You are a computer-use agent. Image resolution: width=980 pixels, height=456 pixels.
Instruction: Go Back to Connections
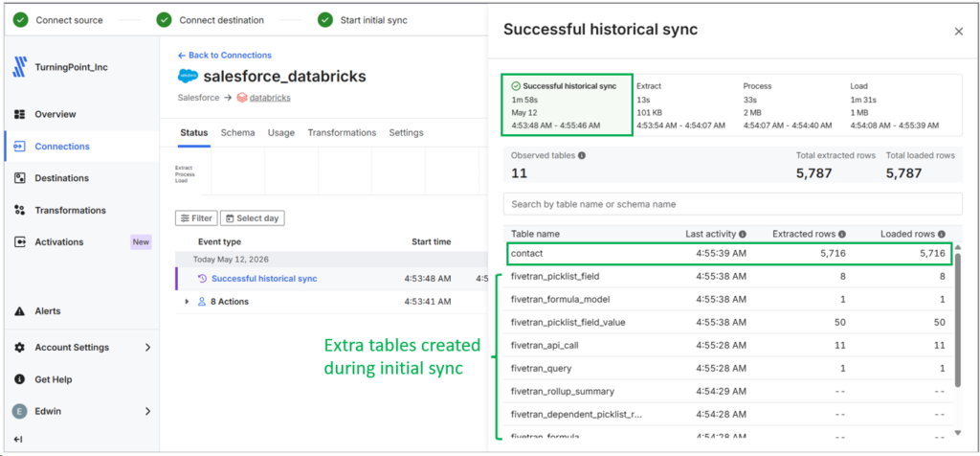point(225,55)
